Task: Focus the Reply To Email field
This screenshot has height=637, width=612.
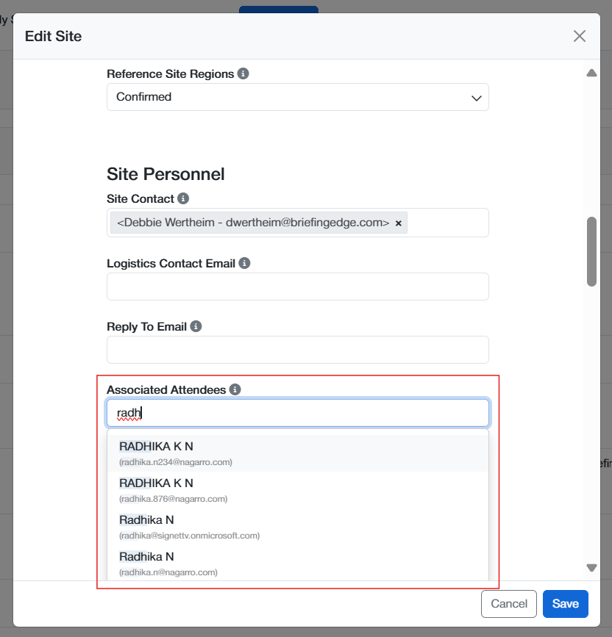Action: [297, 350]
